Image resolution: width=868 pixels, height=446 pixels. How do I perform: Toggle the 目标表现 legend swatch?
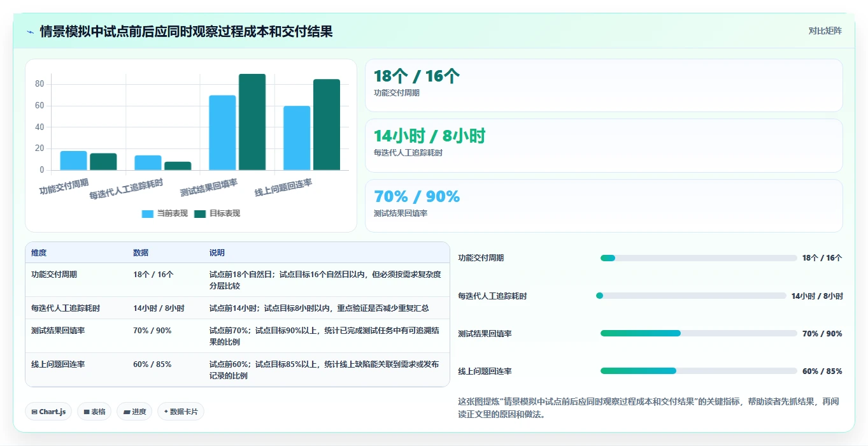200,214
